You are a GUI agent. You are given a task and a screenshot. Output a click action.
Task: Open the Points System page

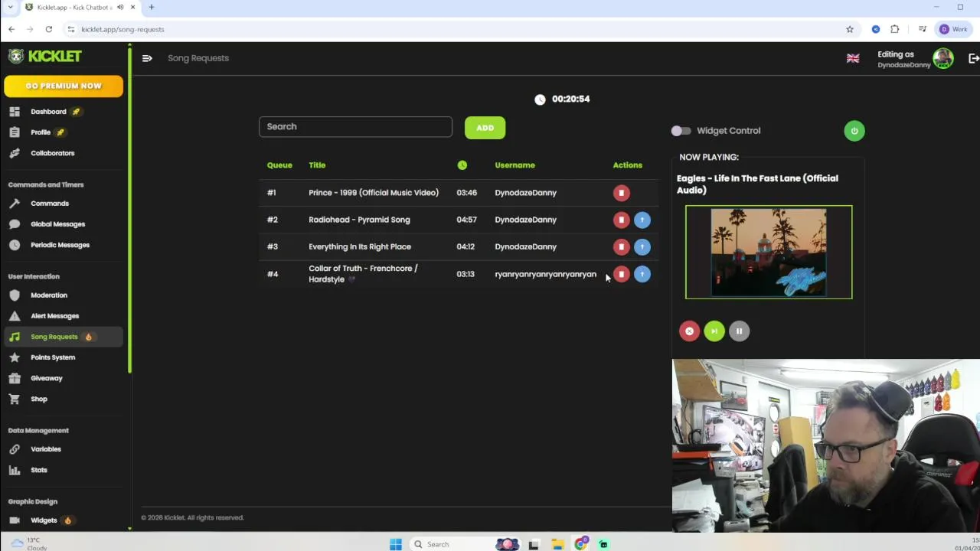pyautogui.click(x=52, y=357)
